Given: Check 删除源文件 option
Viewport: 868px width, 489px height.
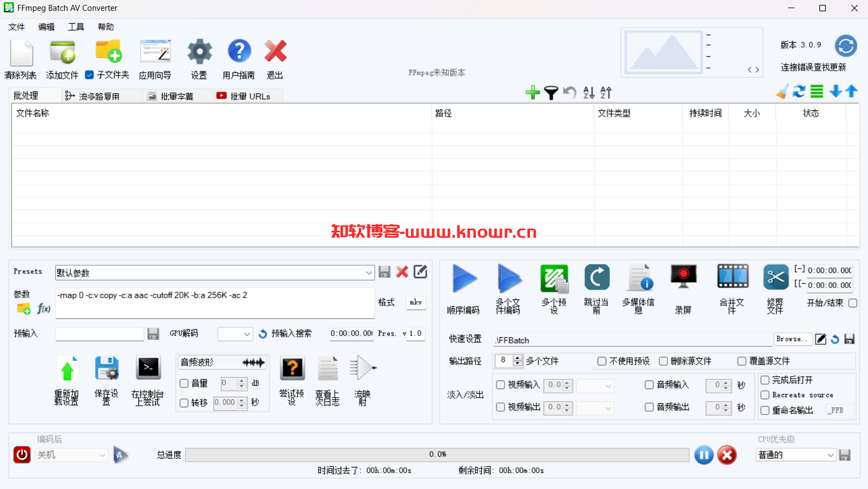Looking at the screenshot, I should pos(664,361).
